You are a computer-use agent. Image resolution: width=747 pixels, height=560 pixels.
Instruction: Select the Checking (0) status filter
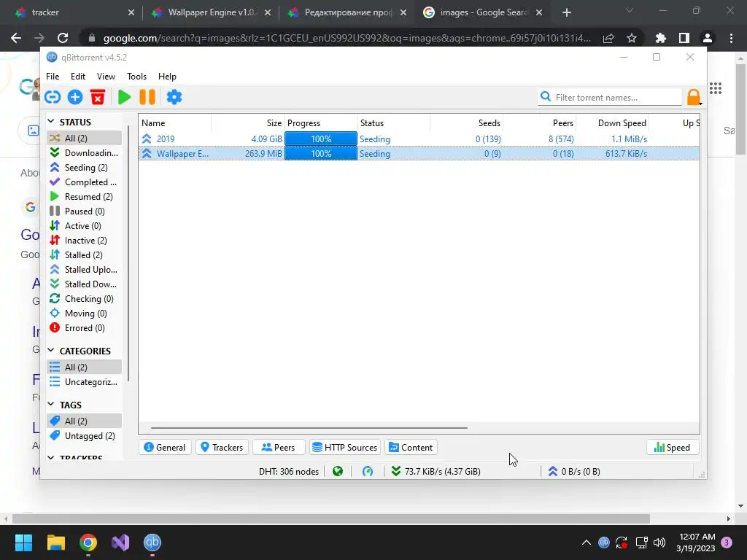(x=84, y=299)
